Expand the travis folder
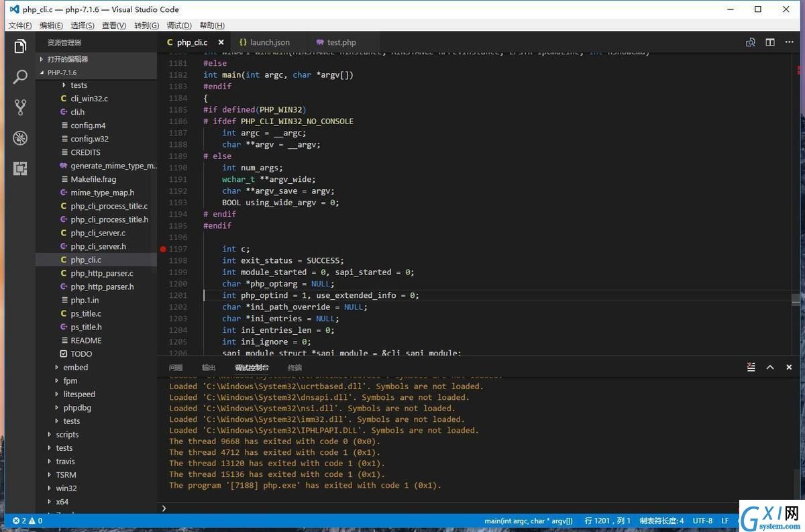This screenshot has width=805, height=532. point(96,461)
